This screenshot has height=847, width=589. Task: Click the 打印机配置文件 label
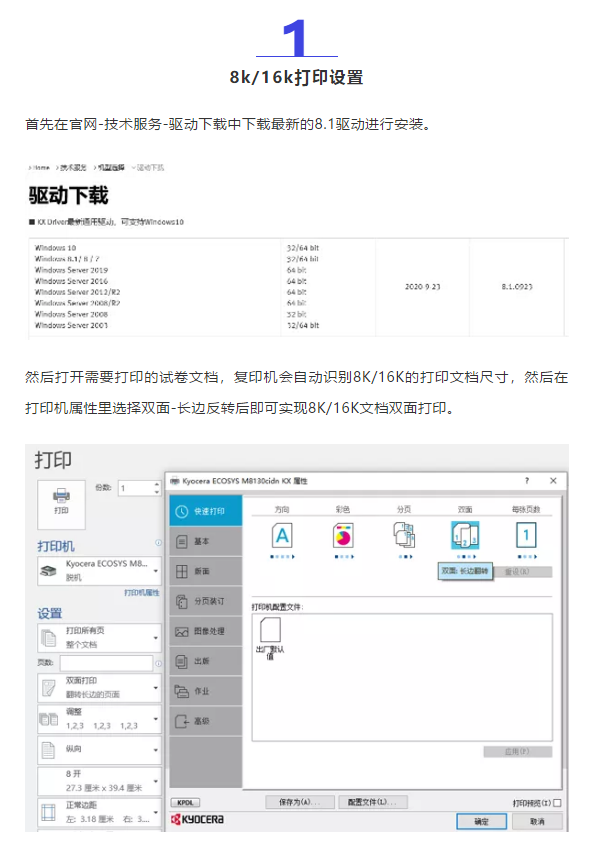pyautogui.click(x=277, y=607)
